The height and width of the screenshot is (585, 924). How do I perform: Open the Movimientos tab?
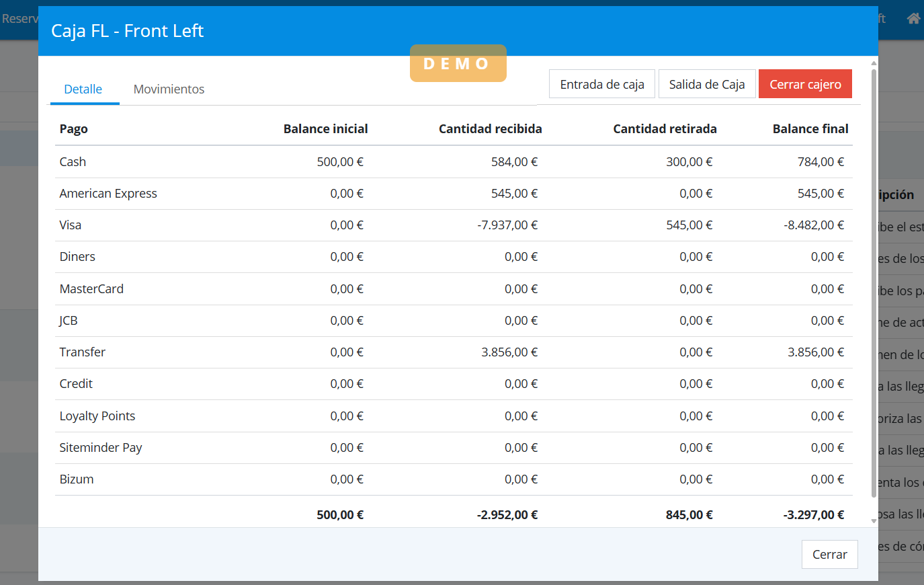click(169, 89)
